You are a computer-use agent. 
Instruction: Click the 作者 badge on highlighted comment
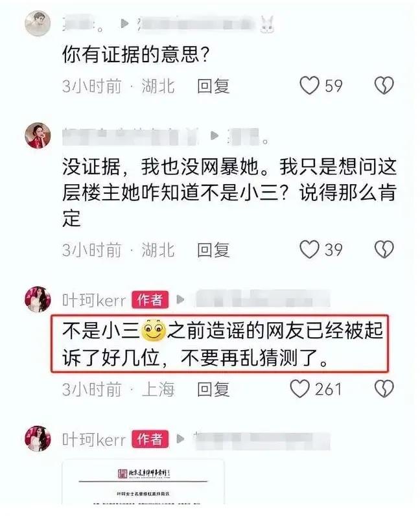coord(150,299)
